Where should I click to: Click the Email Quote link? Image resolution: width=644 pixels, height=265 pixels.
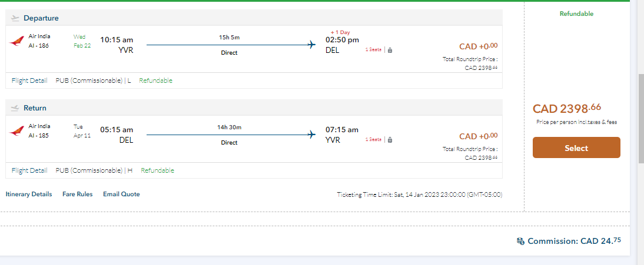121,194
